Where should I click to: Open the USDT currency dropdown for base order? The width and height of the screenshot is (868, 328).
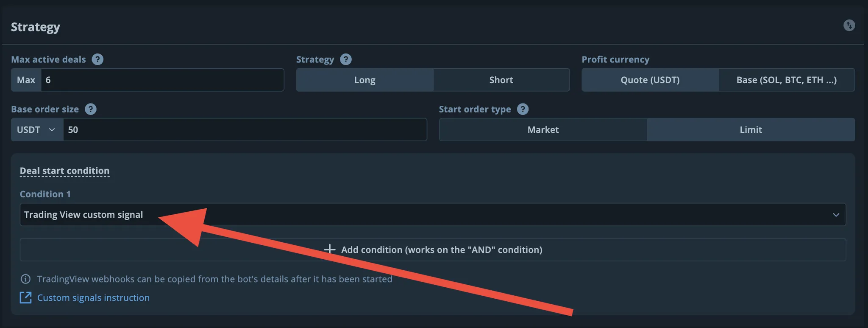click(37, 129)
